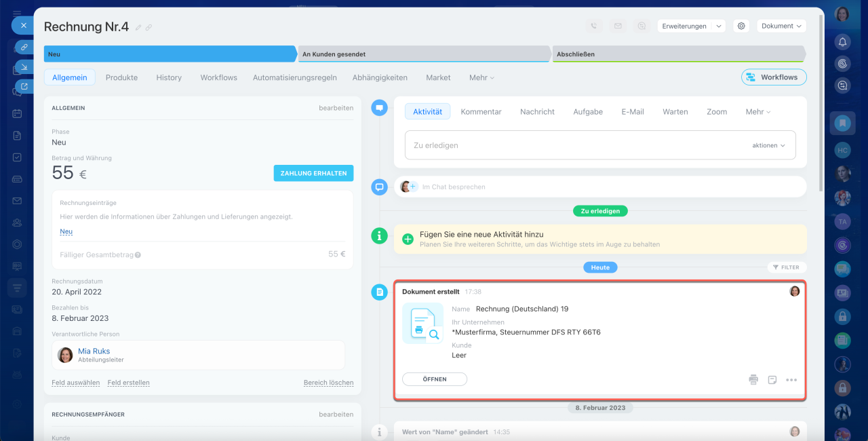Click the document preview thumbnail icon
The height and width of the screenshot is (441, 868).
[423, 324]
